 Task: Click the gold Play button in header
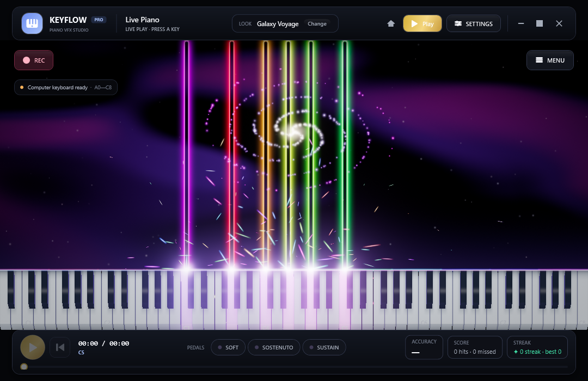point(422,23)
